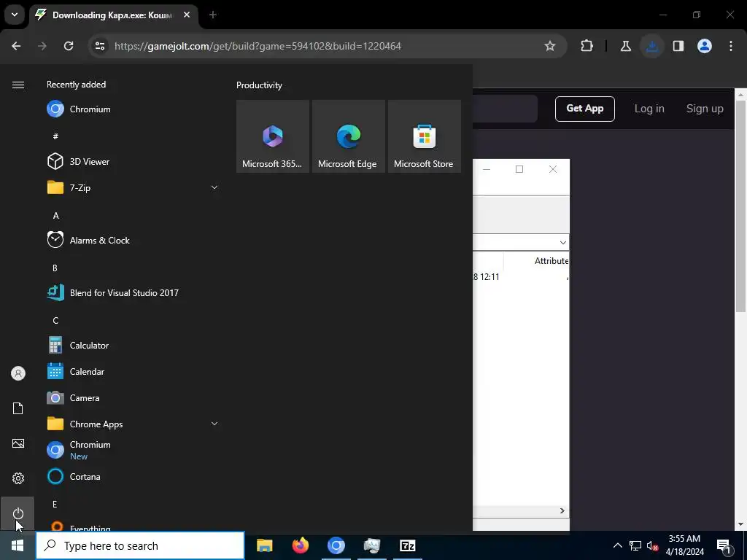Image resolution: width=747 pixels, height=560 pixels.
Task: Open File Explorer from taskbar
Action: pyautogui.click(x=264, y=545)
